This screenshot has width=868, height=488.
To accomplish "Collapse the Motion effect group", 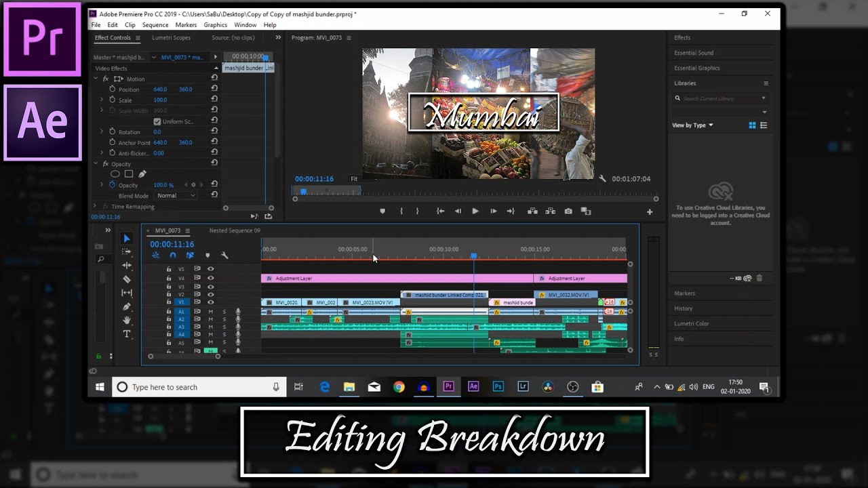I will pyautogui.click(x=96, y=79).
